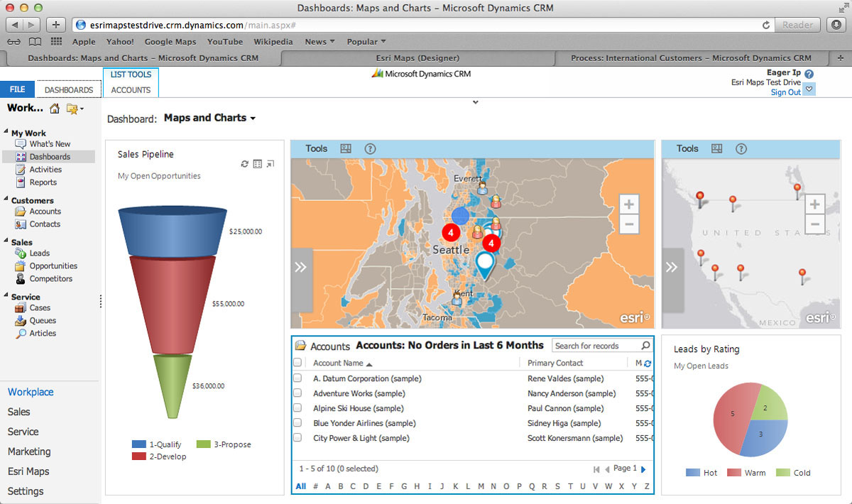Tick checkbox for A. Datum Corporation row
852x504 pixels.
[x=297, y=378]
